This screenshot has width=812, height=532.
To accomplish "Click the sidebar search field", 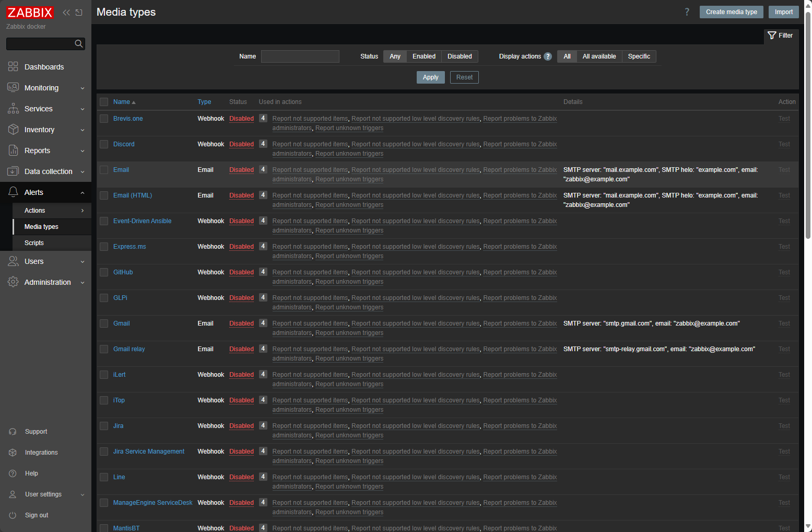I will 42,43.
